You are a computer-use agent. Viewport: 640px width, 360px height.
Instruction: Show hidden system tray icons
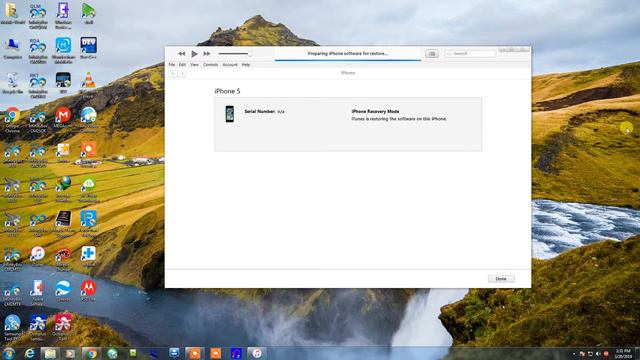point(574,354)
